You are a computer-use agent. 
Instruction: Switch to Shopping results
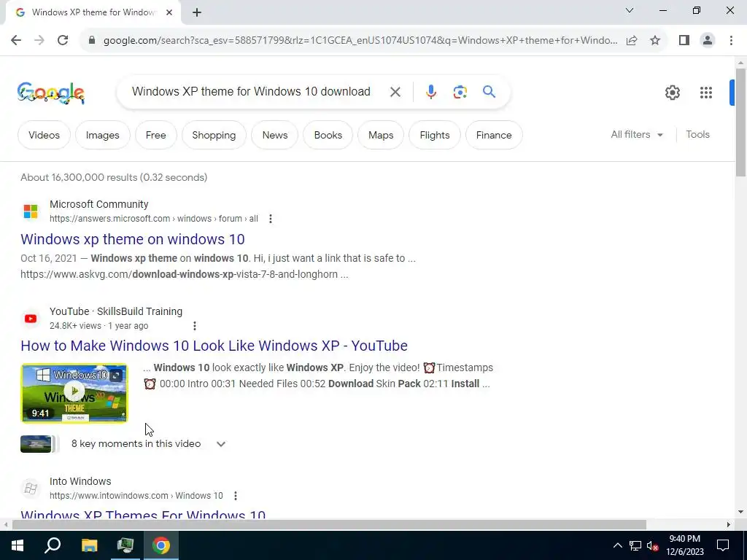214,135
